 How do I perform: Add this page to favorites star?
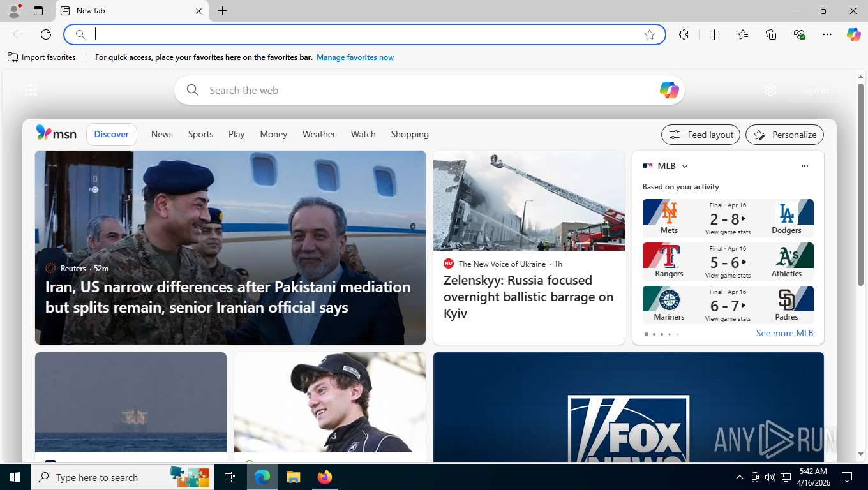[x=650, y=34]
